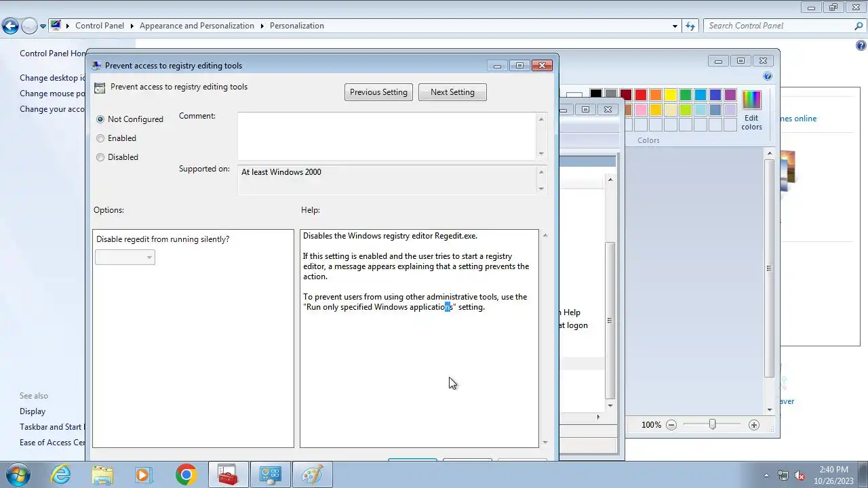Screen dimensions: 868x488
Task: Open Windows Explorer from the taskbar
Action: coord(102,474)
